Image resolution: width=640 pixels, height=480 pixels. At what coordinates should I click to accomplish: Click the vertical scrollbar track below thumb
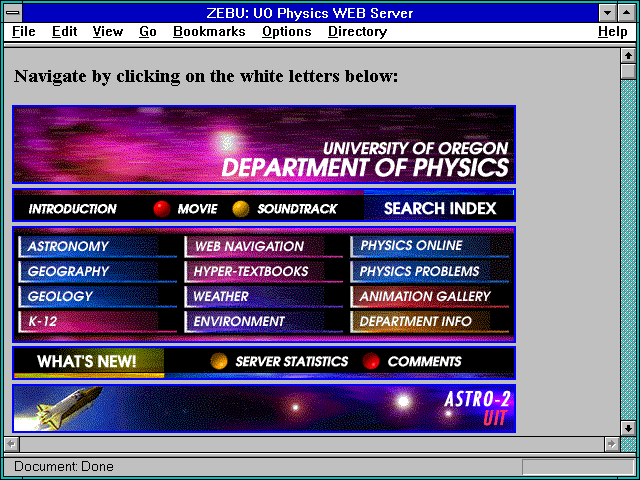(x=628, y=250)
